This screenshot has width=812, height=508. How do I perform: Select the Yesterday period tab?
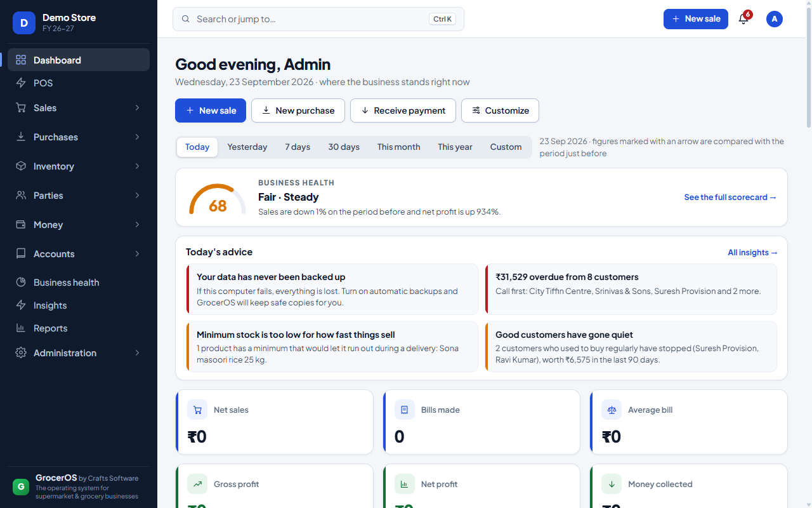[247, 147]
